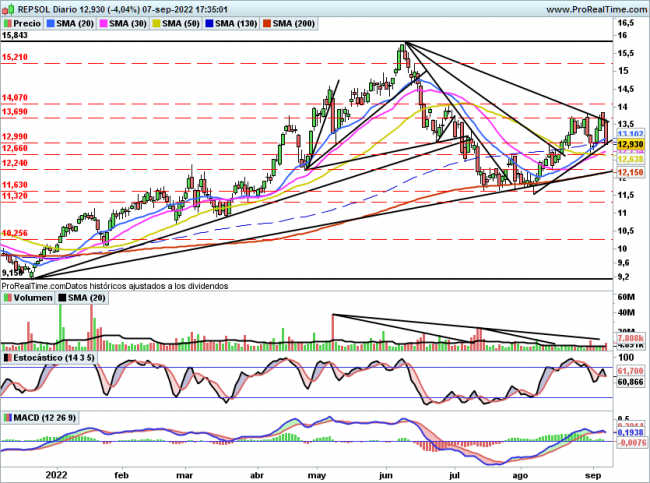Click the dark blue SMA (130) color square

point(210,24)
